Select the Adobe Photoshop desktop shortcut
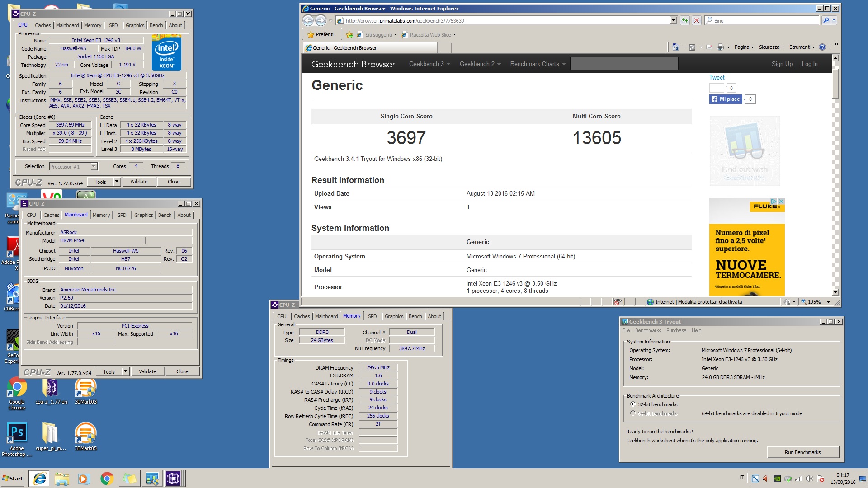The width and height of the screenshot is (868, 488). (x=17, y=440)
